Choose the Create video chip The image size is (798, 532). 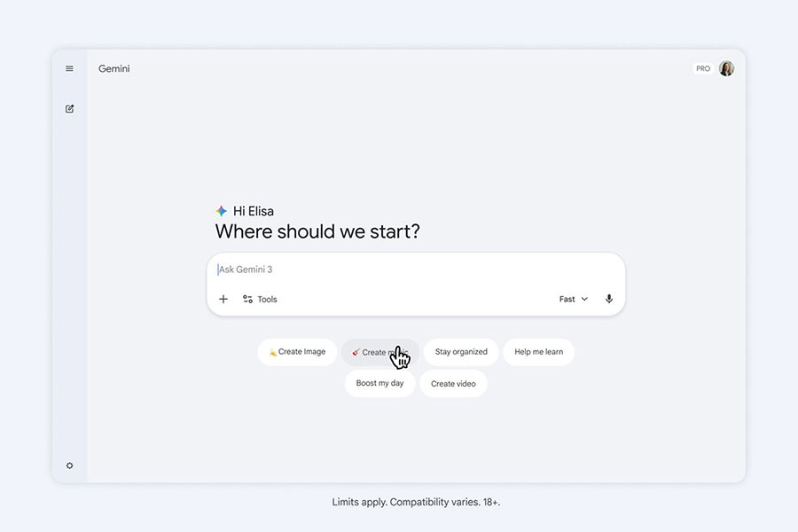click(x=453, y=383)
